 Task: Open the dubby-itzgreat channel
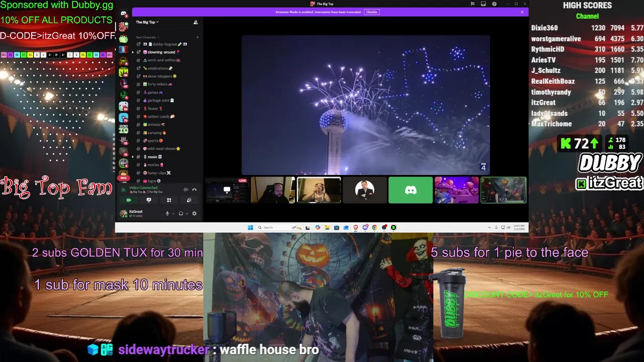click(x=166, y=44)
